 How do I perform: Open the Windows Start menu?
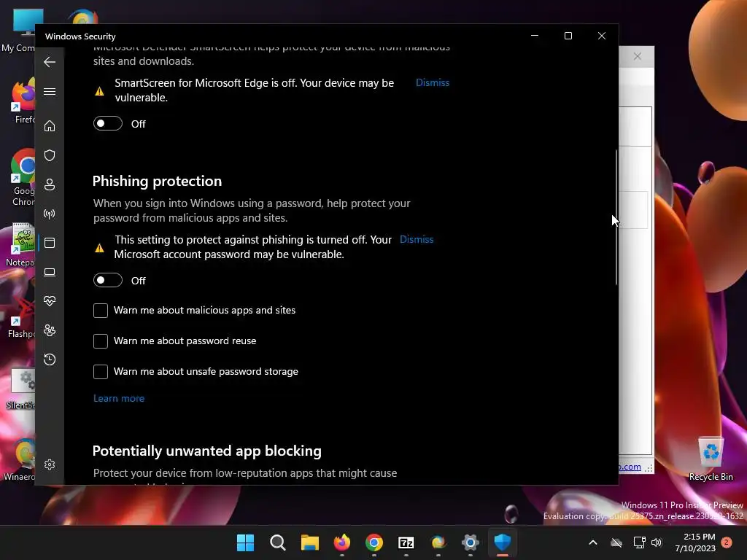pyautogui.click(x=245, y=542)
